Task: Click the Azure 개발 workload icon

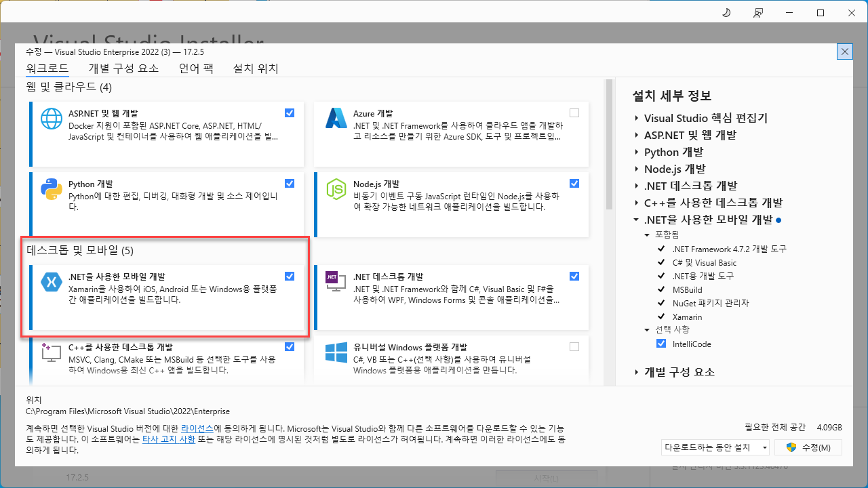Action: [x=336, y=118]
